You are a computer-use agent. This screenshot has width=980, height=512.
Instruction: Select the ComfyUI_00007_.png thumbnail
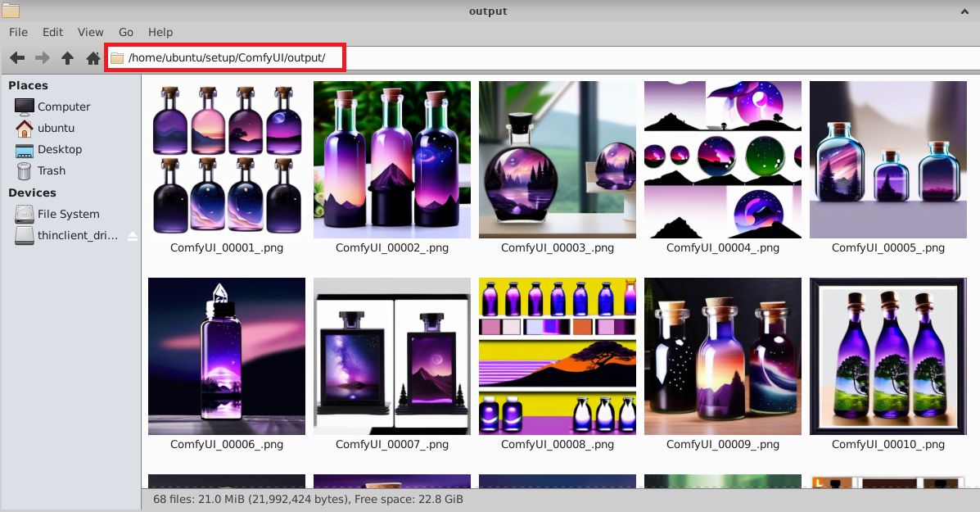(x=392, y=356)
